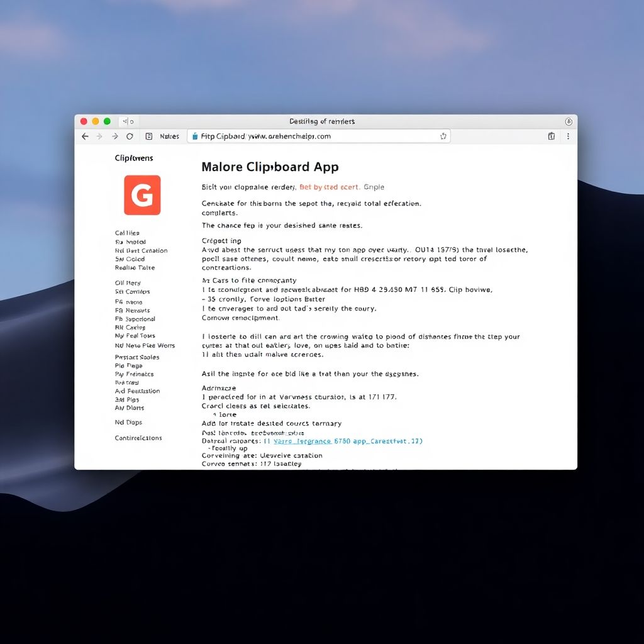This screenshot has width=644, height=644.
Task: Select the Nd Dops sidebar entry
Action: click(128, 422)
